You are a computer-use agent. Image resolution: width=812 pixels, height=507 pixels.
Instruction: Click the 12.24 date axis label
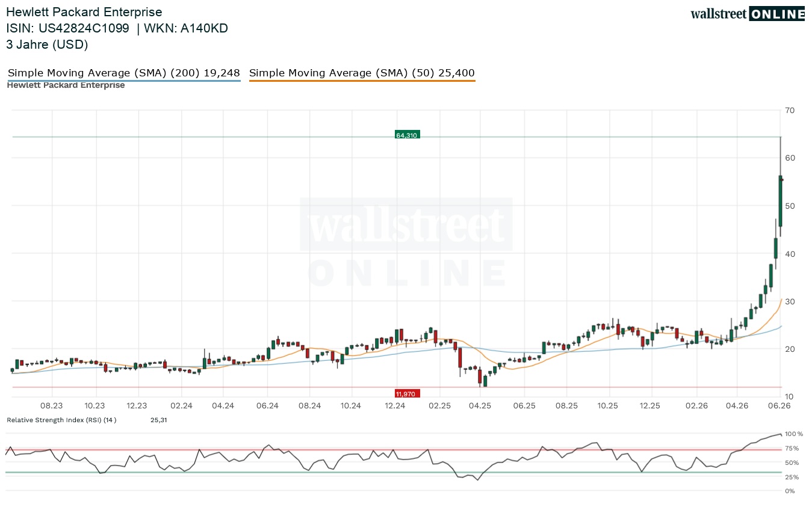point(395,406)
